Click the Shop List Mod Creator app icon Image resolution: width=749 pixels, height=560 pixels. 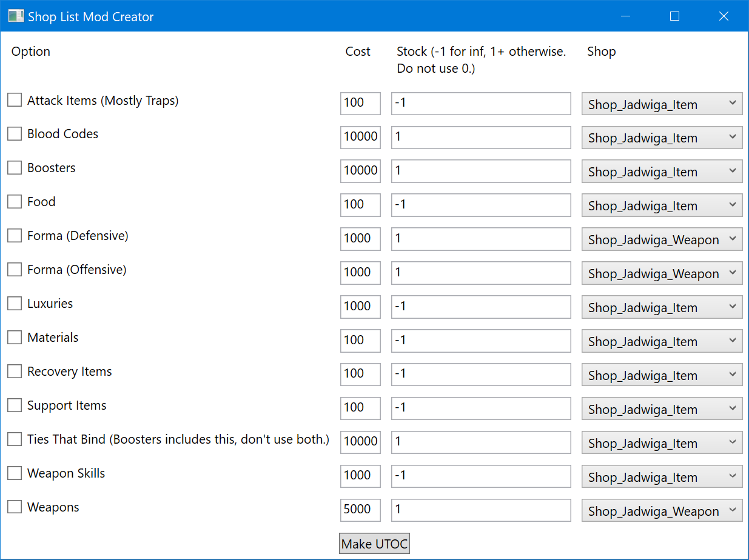(x=16, y=16)
